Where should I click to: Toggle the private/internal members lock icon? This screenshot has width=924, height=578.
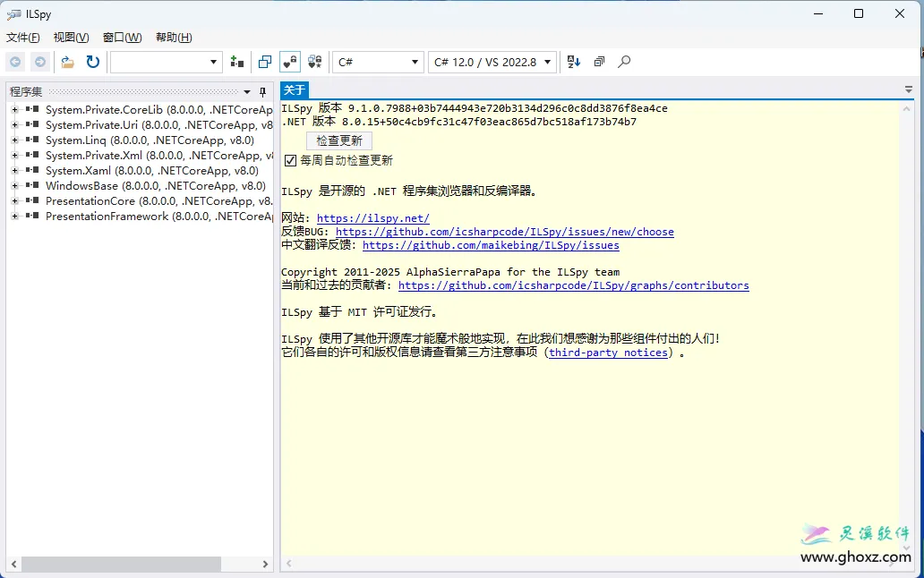point(290,62)
